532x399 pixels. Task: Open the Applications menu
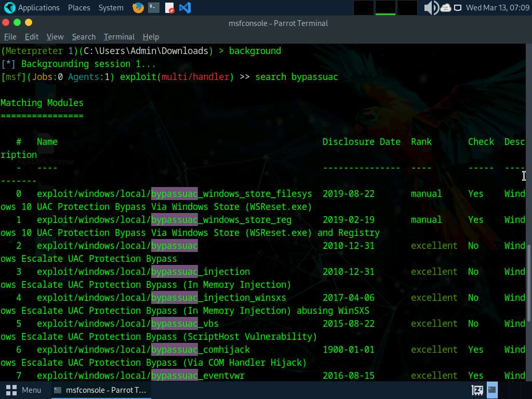(x=38, y=8)
